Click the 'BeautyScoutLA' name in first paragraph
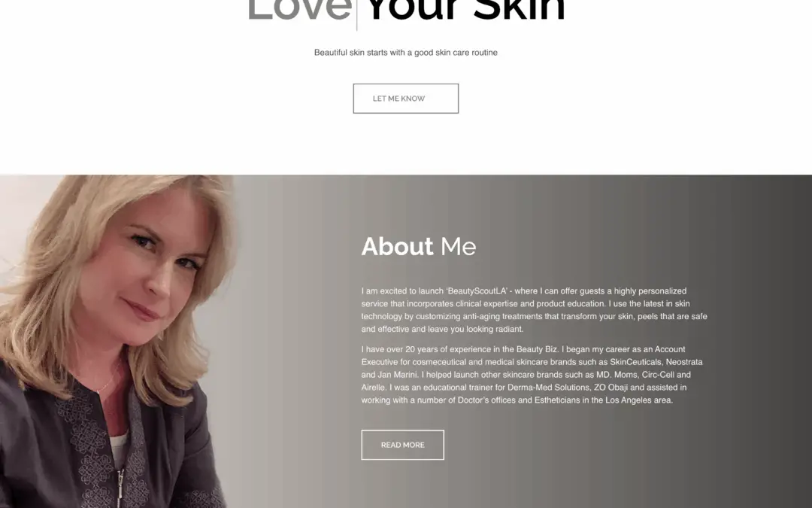The image size is (812, 508). pyautogui.click(x=477, y=291)
